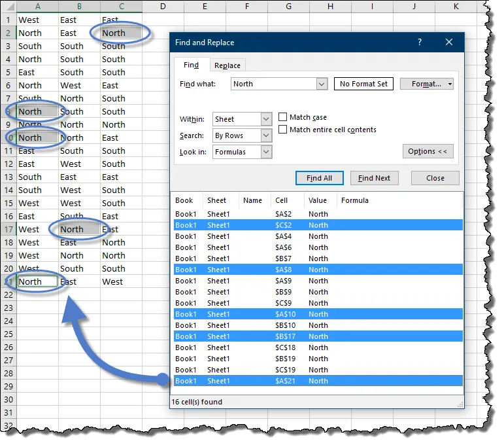The height and width of the screenshot is (445, 504).
Task: Select result row $A$4
Action: point(318,236)
